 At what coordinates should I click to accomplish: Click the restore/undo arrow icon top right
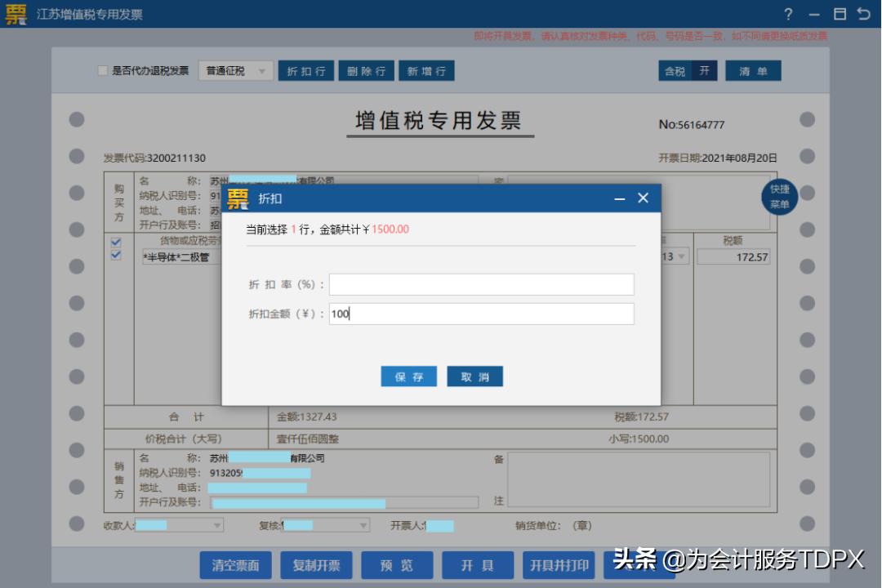(x=865, y=12)
